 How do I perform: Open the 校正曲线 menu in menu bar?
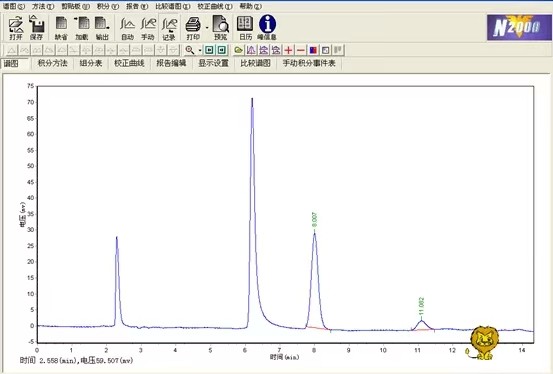tap(215, 6)
